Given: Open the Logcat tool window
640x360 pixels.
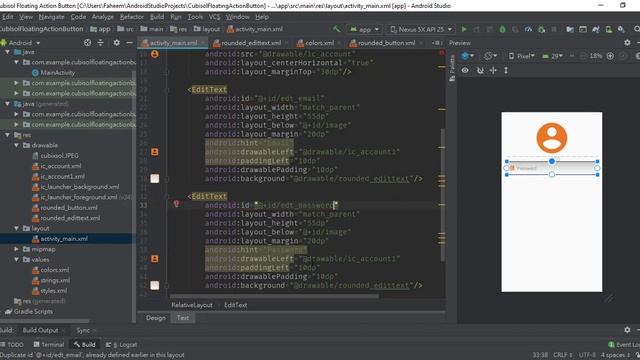Looking at the screenshot, I should tap(121, 345).
